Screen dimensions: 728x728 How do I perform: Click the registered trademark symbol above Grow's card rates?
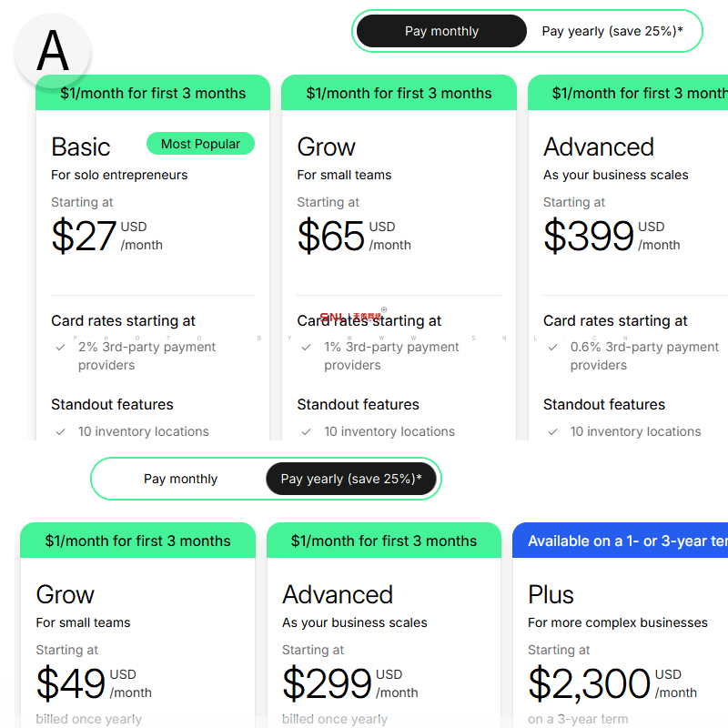click(x=385, y=309)
